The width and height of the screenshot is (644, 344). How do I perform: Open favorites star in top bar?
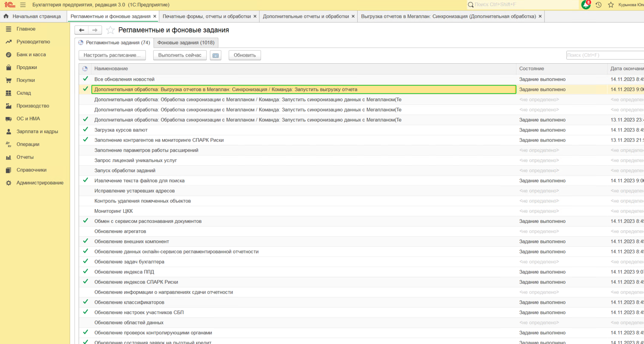tap(611, 5)
